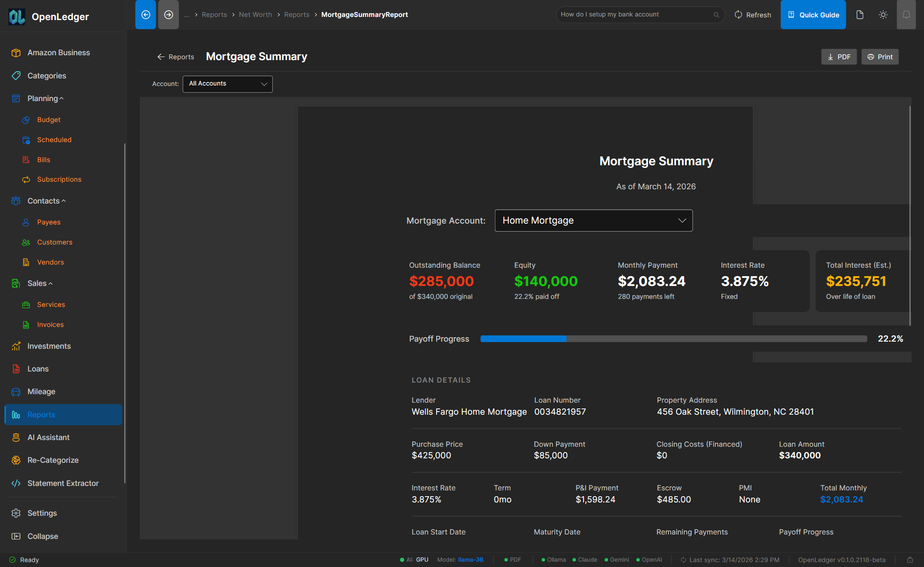924x567 pixels.
Task: Open the Account filter dropdown
Action: (x=227, y=84)
